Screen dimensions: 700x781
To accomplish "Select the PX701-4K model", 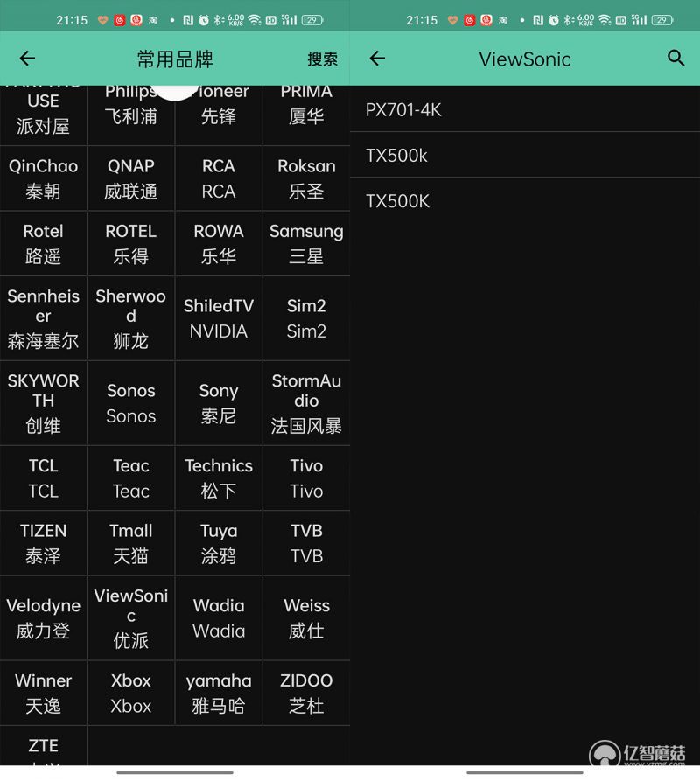I will (x=525, y=109).
